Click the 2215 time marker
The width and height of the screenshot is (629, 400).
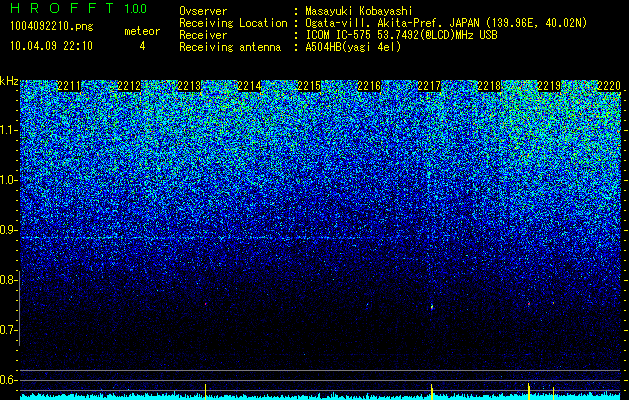tap(309, 86)
